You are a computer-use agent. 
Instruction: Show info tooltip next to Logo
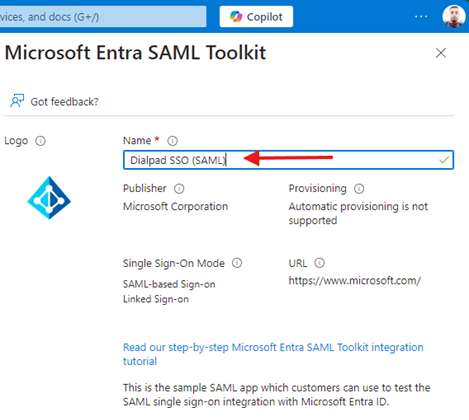40,141
